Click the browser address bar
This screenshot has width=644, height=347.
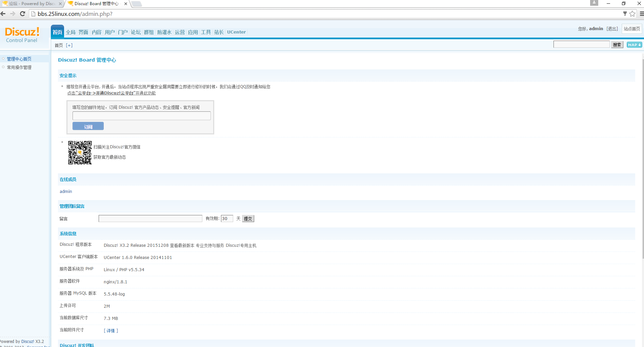coord(325,14)
